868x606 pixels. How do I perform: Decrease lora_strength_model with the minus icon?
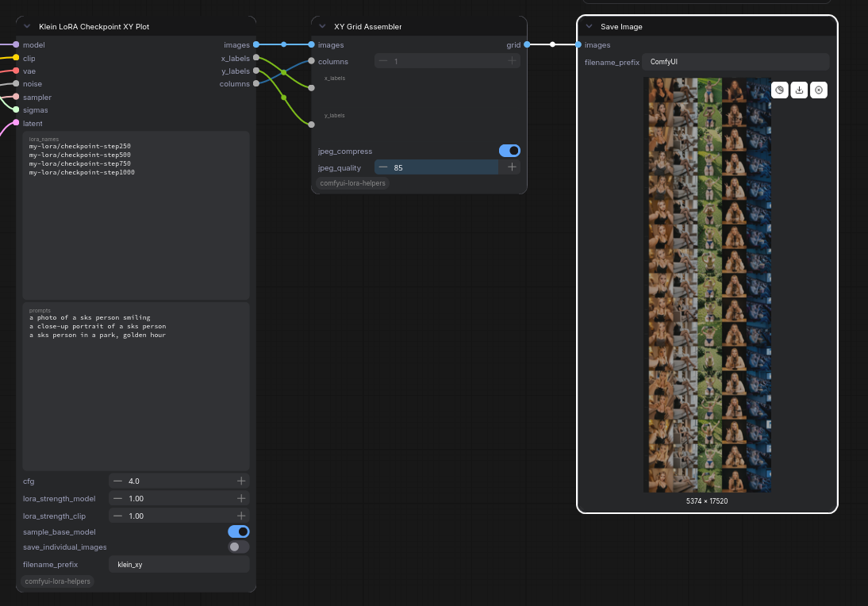(x=117, y=499)
